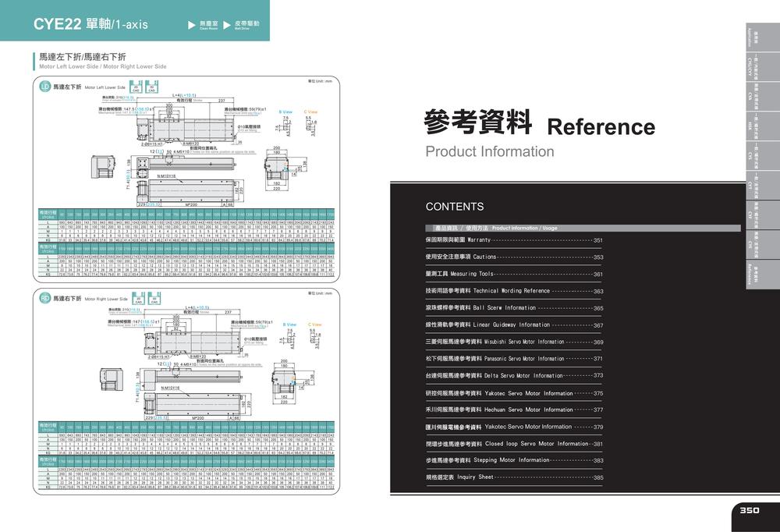Click the Clean Room label in the header
780x532 pixels.
click(209, 25)
